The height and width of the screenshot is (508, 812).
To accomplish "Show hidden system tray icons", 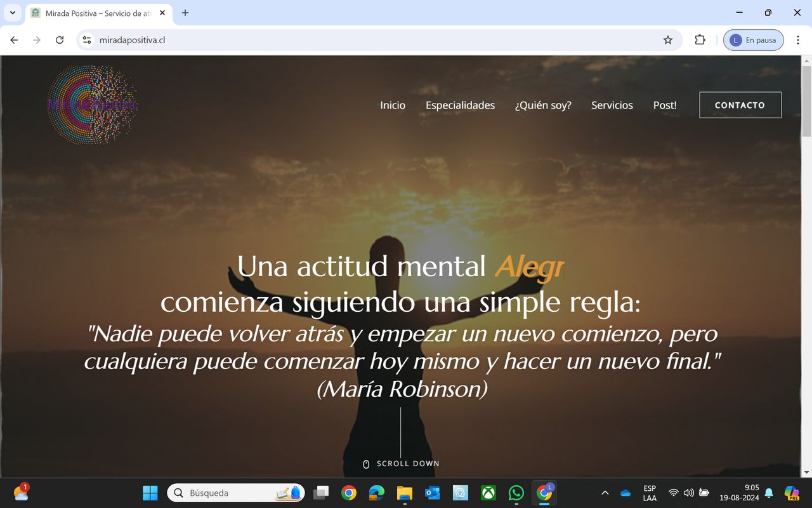I will pos(605,493).
